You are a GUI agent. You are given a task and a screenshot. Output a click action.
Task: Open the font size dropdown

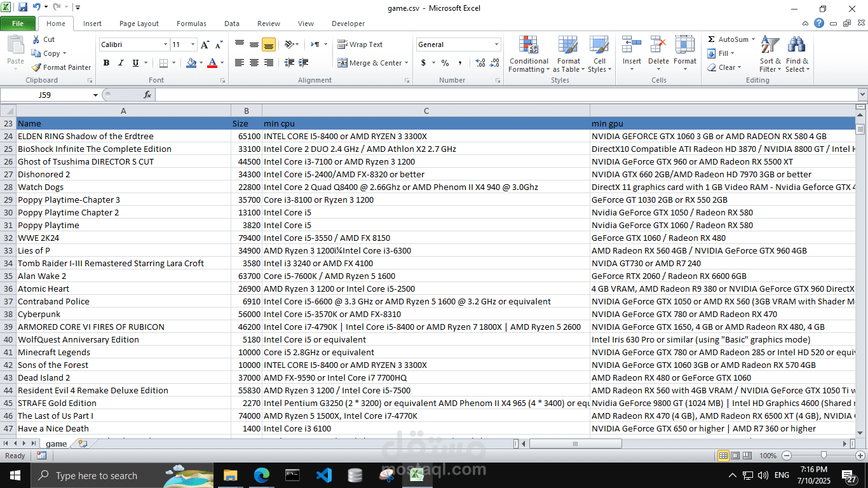(193, 44)
